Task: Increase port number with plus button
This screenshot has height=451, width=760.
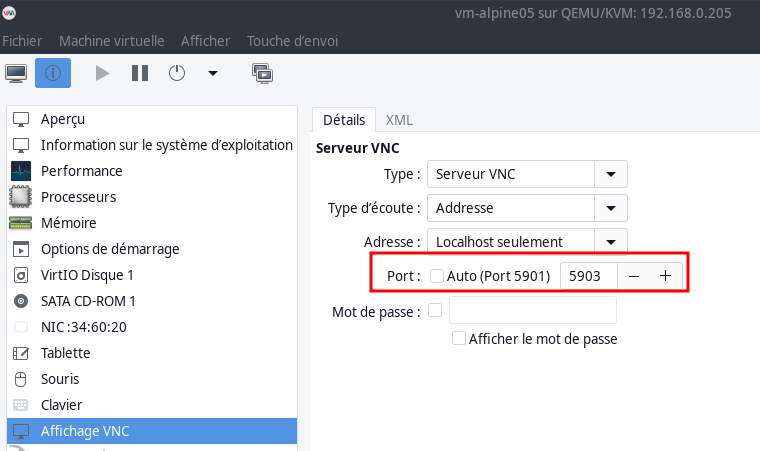Action: 665,275
